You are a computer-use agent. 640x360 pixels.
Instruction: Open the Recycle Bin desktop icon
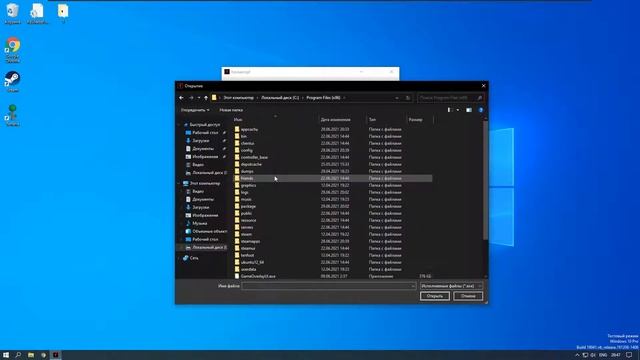pos(12,13)
